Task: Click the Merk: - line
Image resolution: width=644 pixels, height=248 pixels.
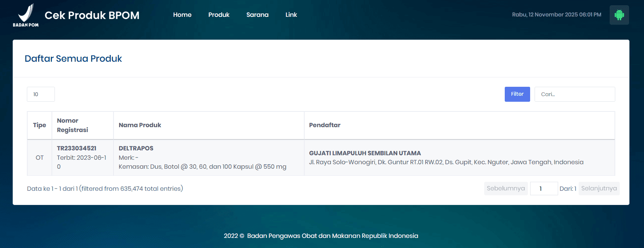Action: pyautogui.click(x=128, y=157)
